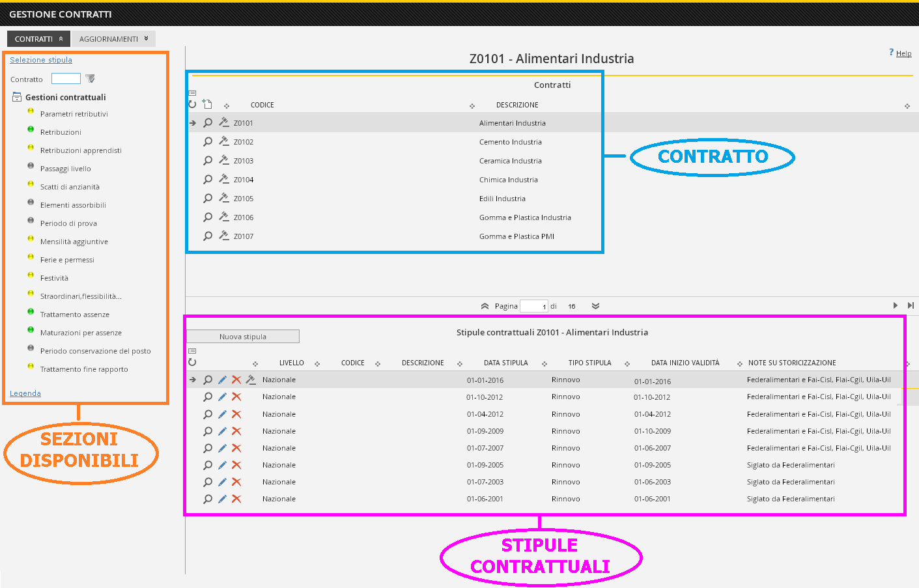Click the Help question mark icon
This screenshot has width=919, height=588.
[x=891, y=52]
